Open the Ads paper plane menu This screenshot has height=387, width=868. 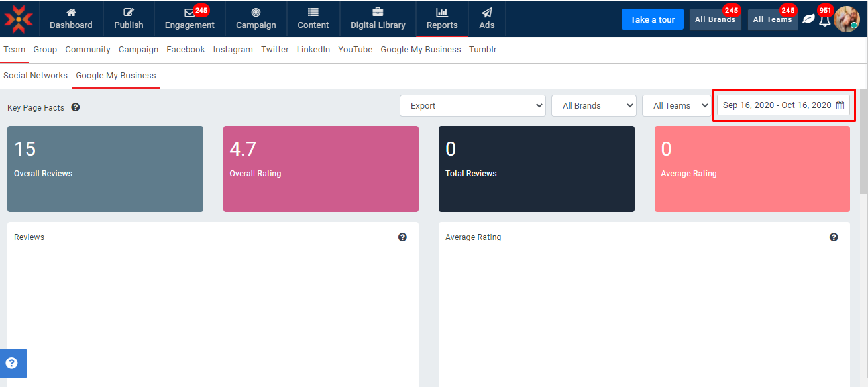[x=487, y=19]
